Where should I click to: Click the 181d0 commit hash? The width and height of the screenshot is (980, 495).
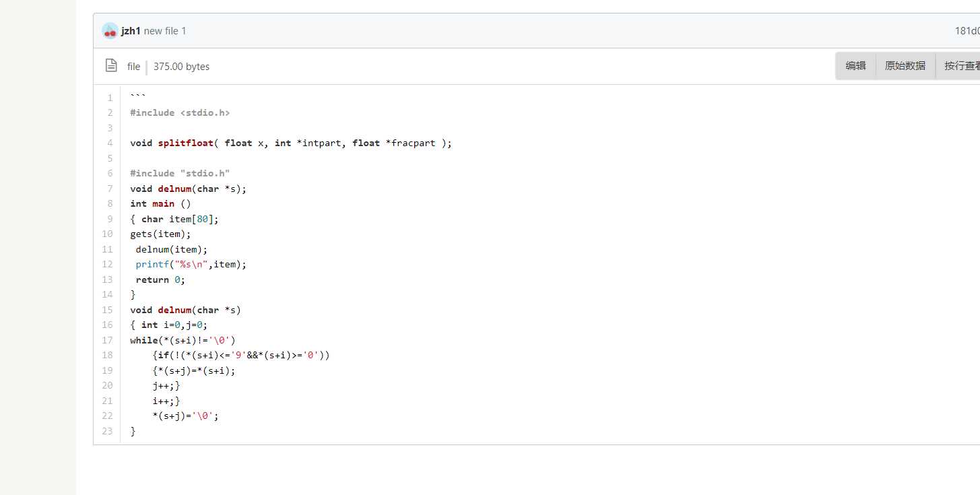tap(967, 31)
